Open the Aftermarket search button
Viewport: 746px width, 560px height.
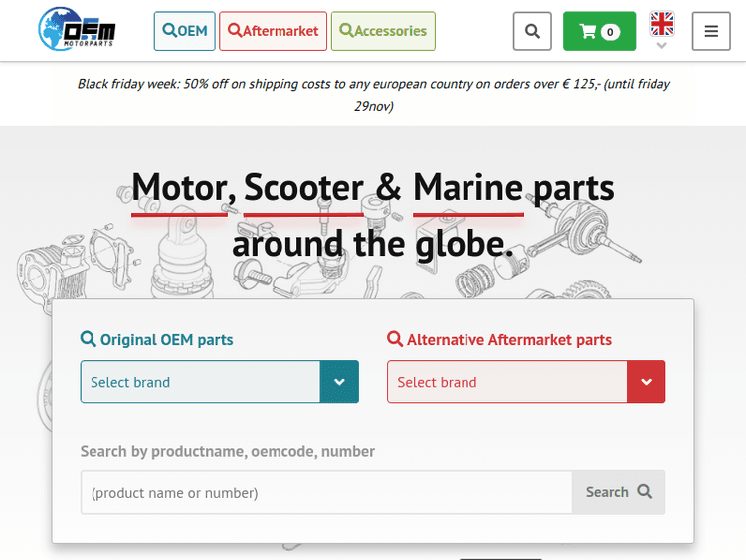tap(274, 31)
